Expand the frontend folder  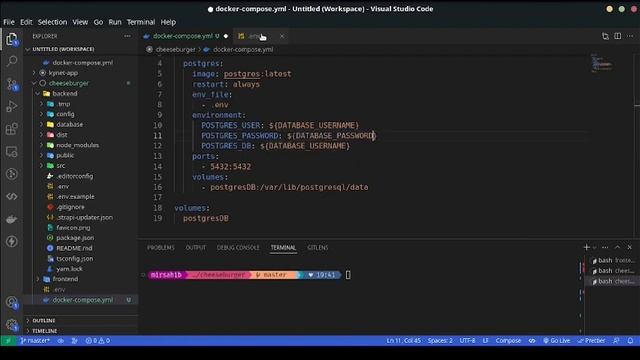click(38, 279)
